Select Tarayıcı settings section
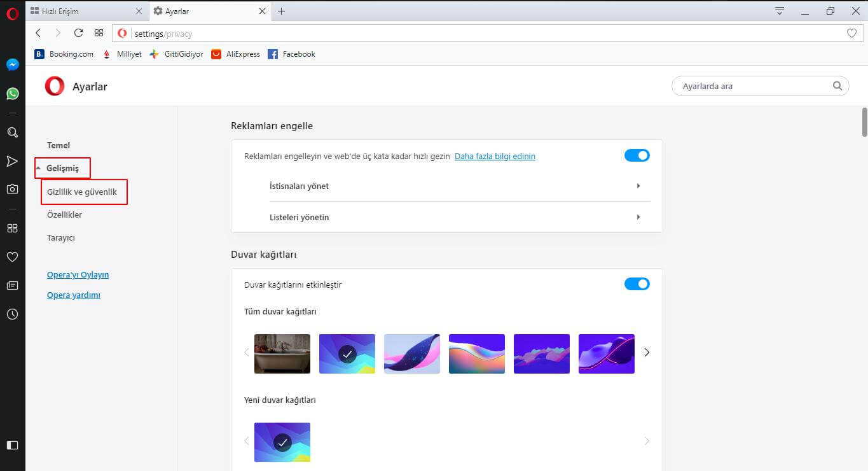 coord(61,237)
